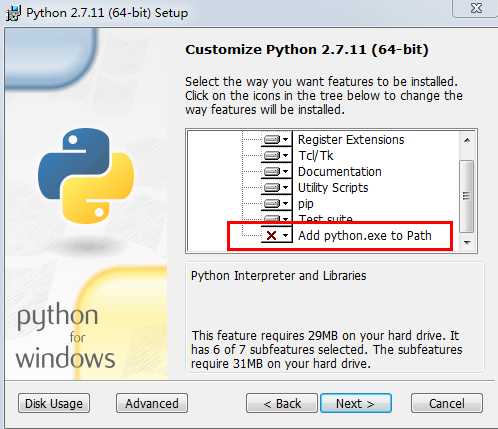Open install dropdown for pip feature
The height and width of the screenshot is (429, 498).
(x=276, y=203)
